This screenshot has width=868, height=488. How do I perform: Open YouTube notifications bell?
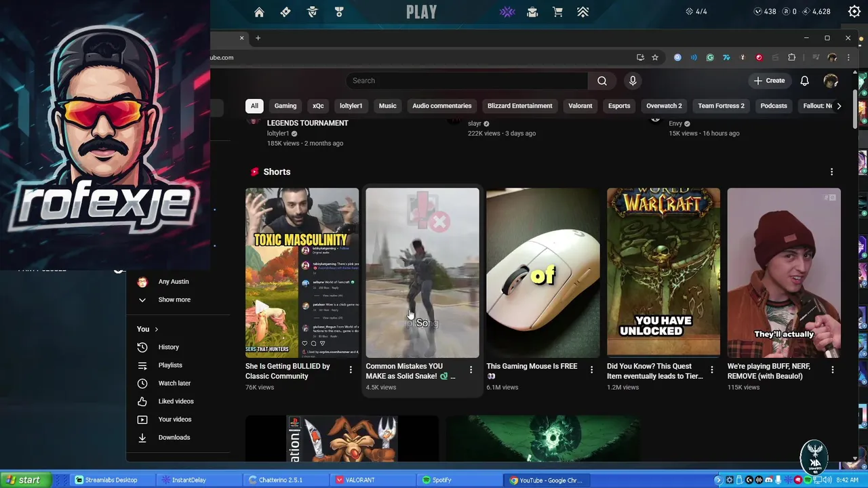coord(804,81)
